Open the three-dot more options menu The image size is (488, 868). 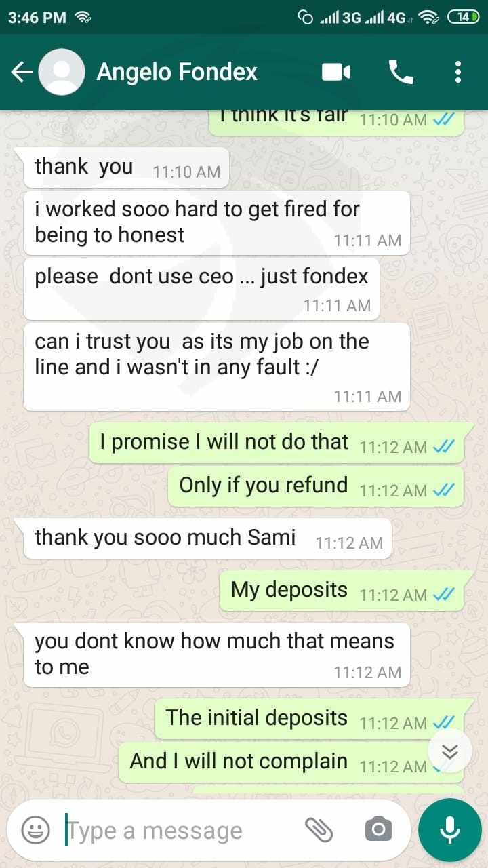[458, 72]
